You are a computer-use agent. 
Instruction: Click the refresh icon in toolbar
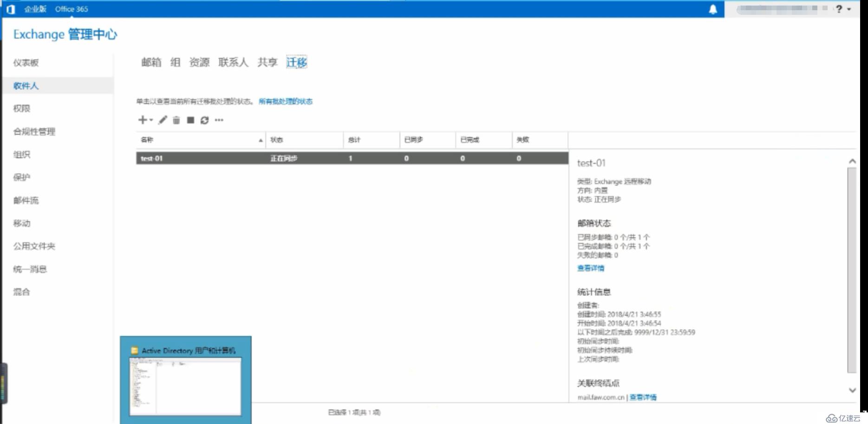pos(204,120)
